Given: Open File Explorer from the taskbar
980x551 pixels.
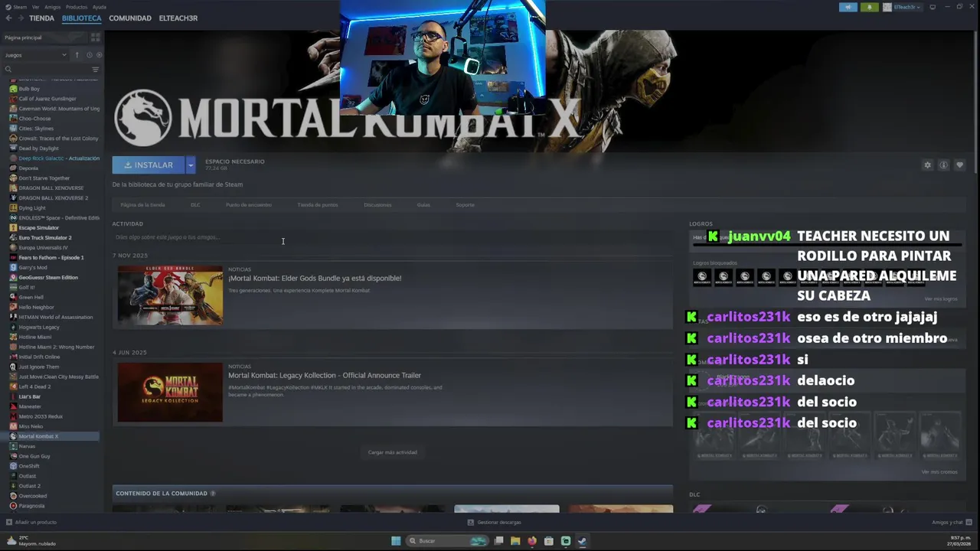Looking at the screenshot, I should coord(515,541).
